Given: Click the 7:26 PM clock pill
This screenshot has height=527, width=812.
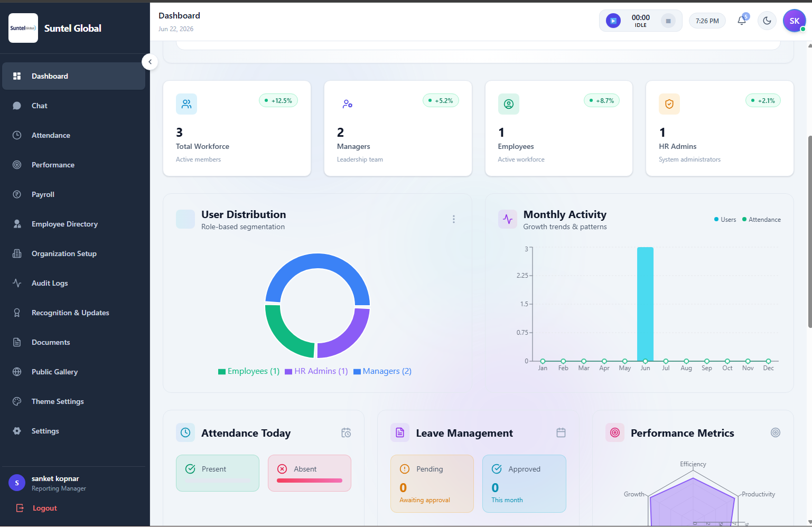Looking at the screenshot, I should click(707, 21).
